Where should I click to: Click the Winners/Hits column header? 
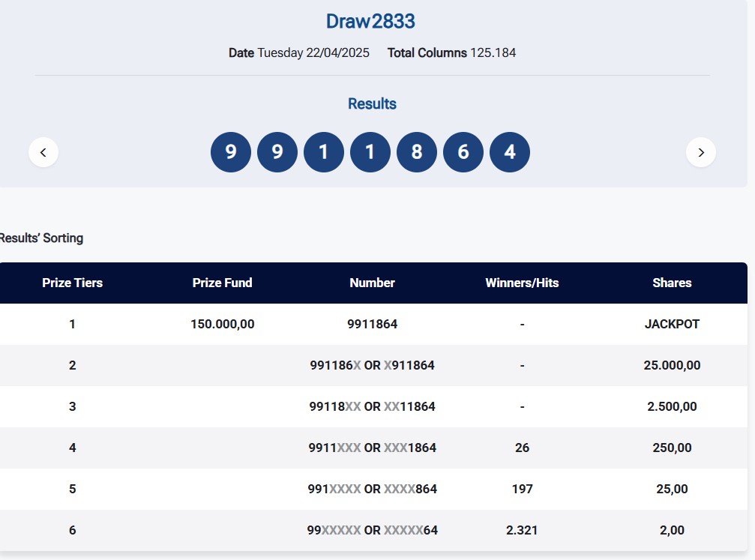[522, 283]
